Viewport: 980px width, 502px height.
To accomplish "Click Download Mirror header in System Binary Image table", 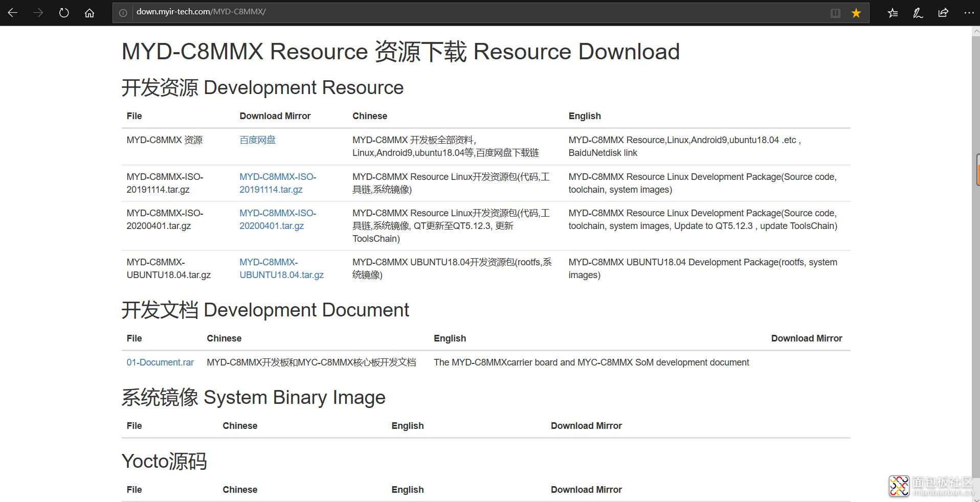I will tap(586, 426).
